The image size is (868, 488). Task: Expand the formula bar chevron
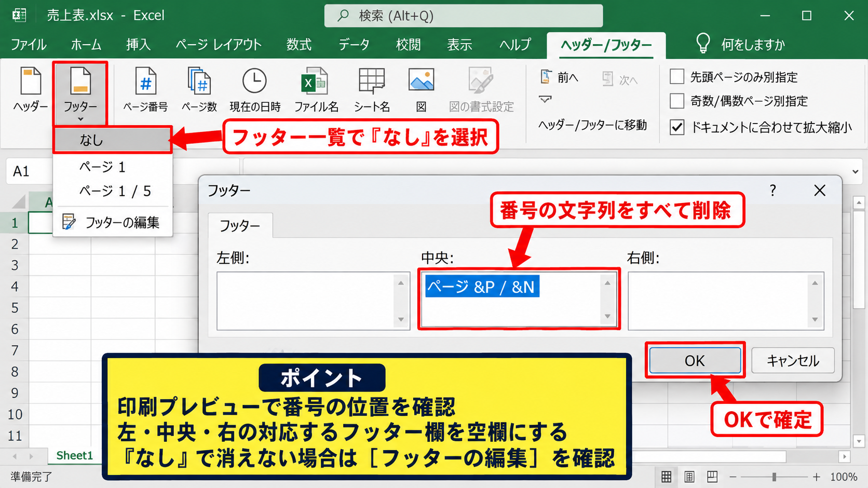click(855, 171)
